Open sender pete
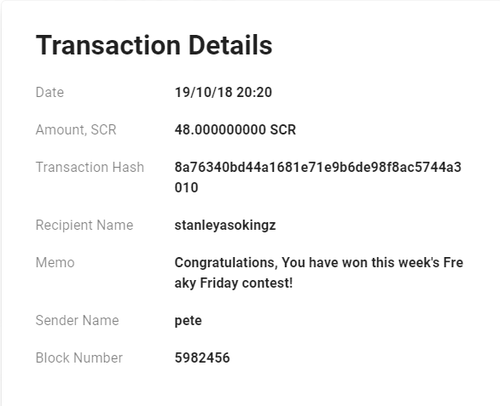 (188, 321)
